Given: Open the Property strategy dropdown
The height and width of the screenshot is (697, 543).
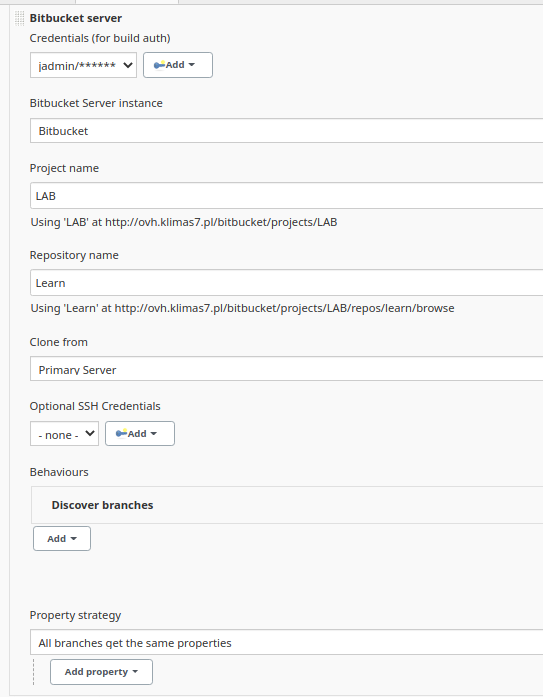Looking at the screenshot, I should click(287, 642).
